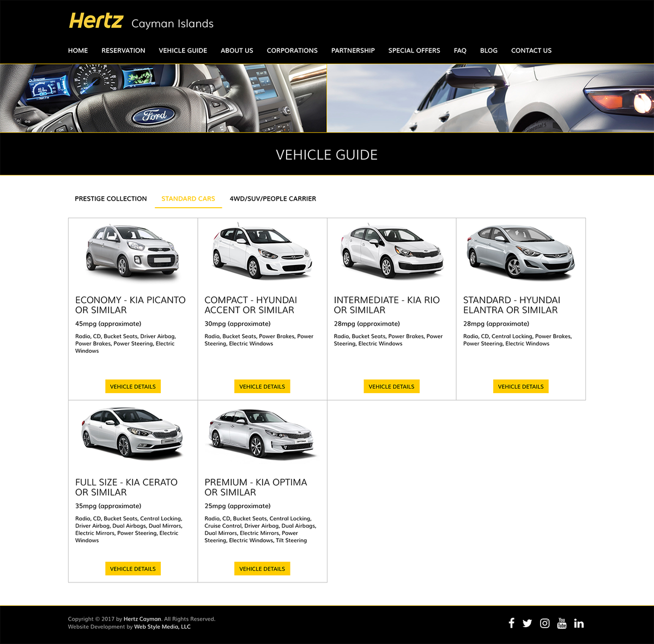Open the ABOUT US page

(x=237, y=50)
